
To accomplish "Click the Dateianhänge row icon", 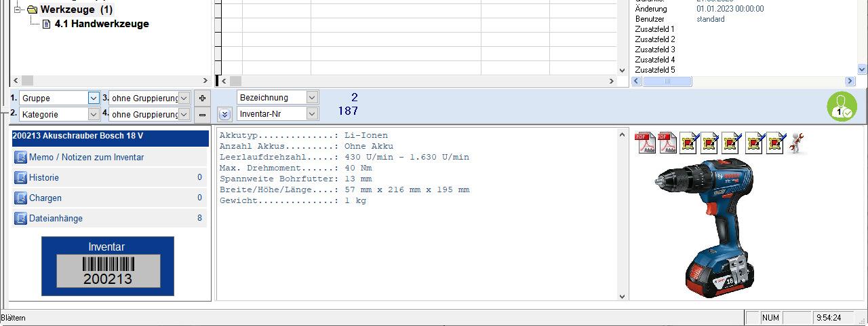I will 20,219.
